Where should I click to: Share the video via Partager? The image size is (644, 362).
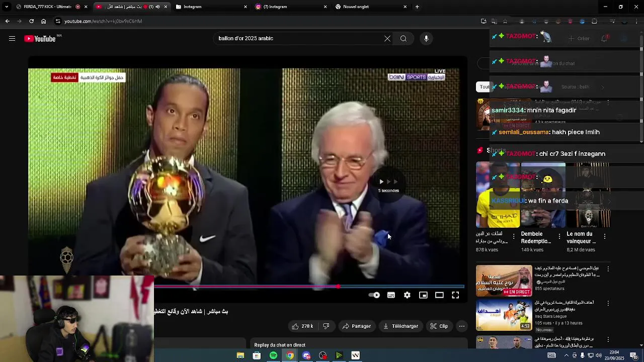coord(356,326)
